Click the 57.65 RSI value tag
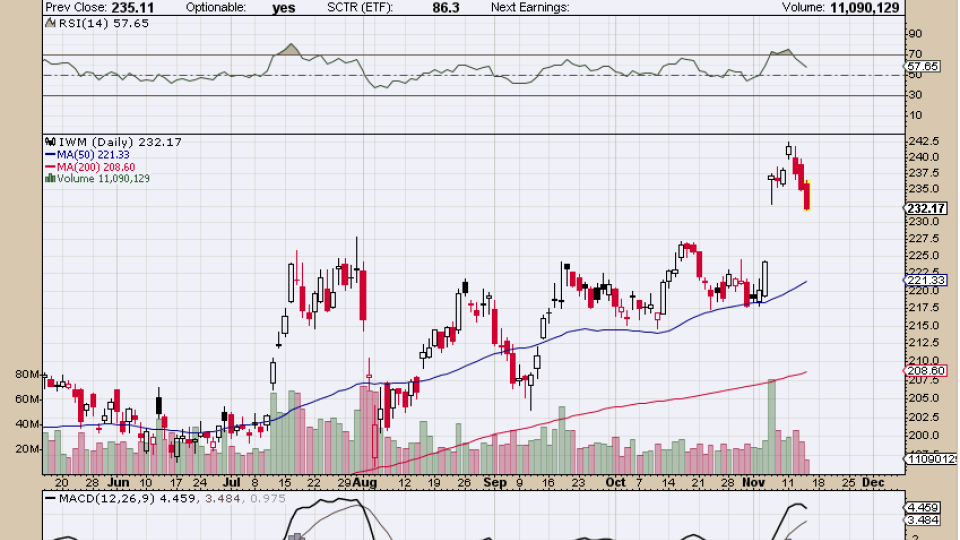This screenshot has height=540, width=960. click(925, 66)
